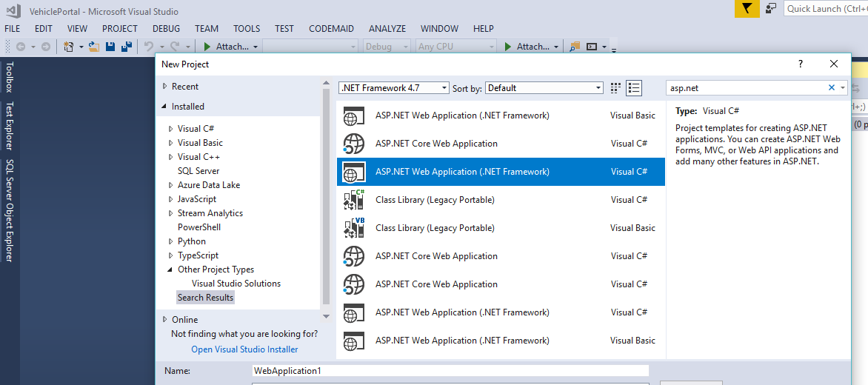Screen dimensions: 868x385
Task: Collapse the Installed node
Action: tap(164, 106)
